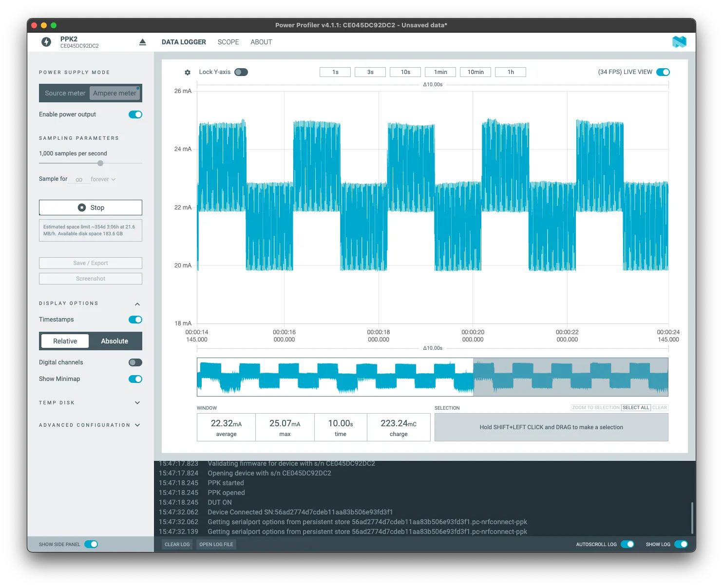
Task: Expand Advanced Configuration section
Action: (137, 425)
